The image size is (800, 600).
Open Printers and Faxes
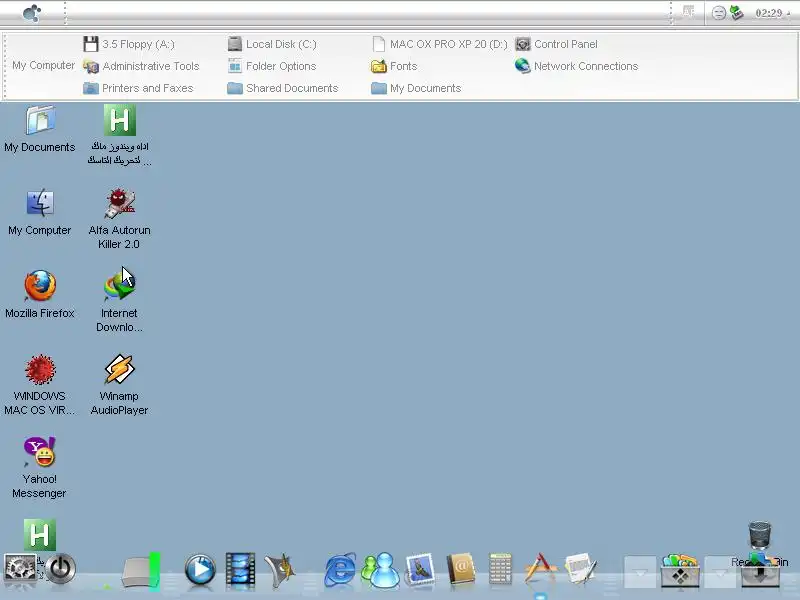[138, 88]
